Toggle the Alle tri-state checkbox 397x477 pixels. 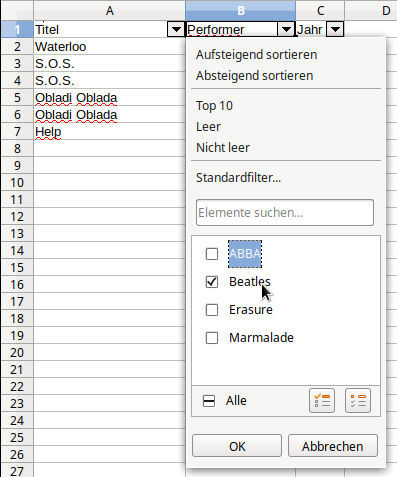coord(209,401)
